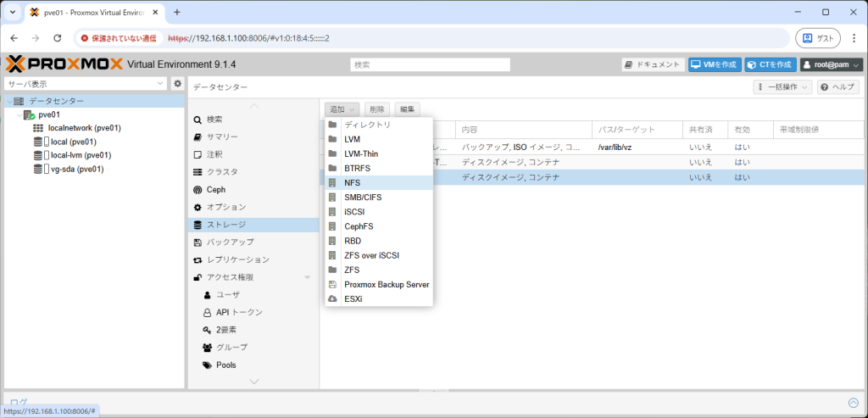The width and height of the screenshot is (868, 418).
Task: Open 一括操作 bulk actions dropdown
Action: [782, 87]
